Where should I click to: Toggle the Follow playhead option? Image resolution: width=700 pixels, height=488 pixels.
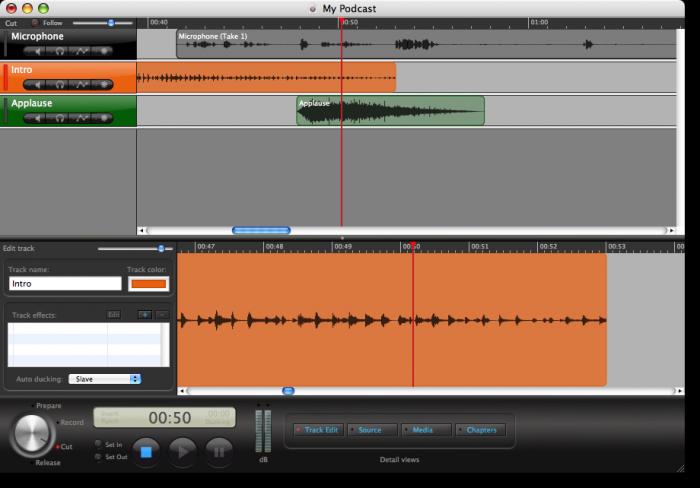point(35,23)
